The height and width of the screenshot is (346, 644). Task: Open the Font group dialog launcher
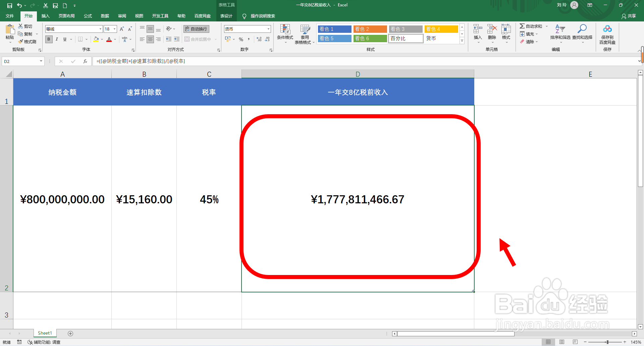(133, 50)
